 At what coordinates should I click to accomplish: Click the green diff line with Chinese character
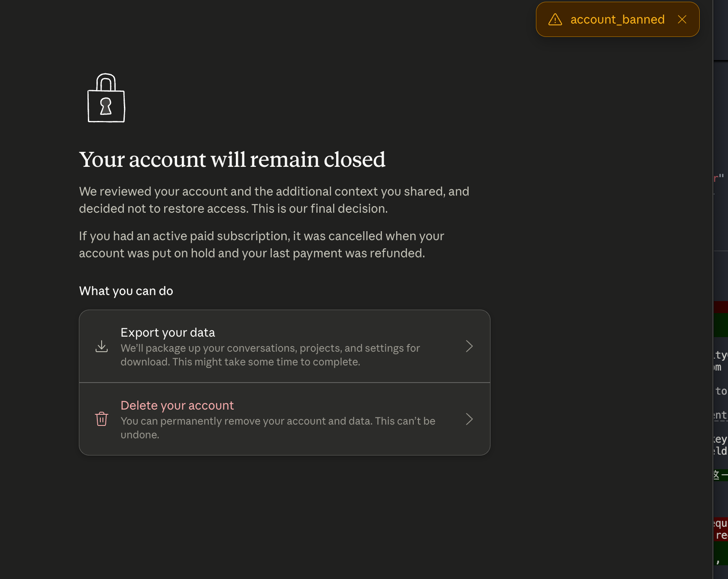tap(721, 475)
